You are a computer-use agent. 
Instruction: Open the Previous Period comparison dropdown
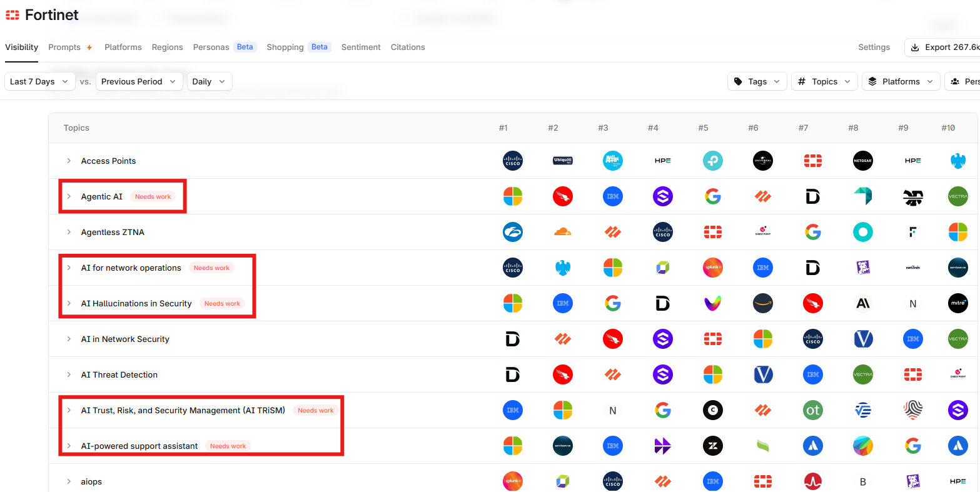139,81
